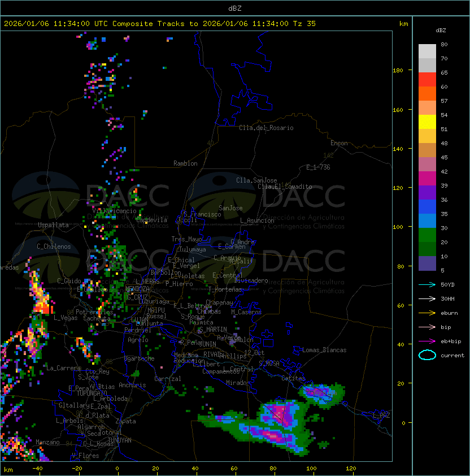Click the magenta eb+bip arrow legend icon
The image size is (470, 476).
pos(427,341)
